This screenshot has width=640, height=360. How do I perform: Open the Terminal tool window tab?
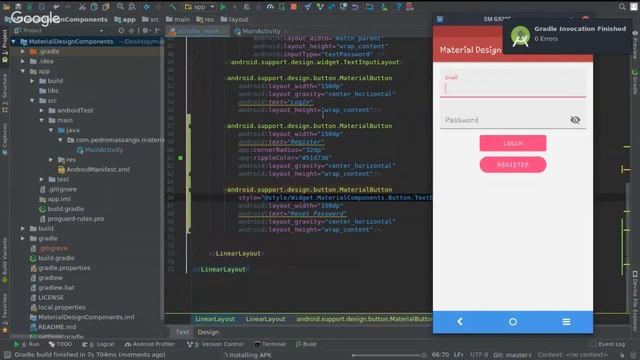point(270,344)
